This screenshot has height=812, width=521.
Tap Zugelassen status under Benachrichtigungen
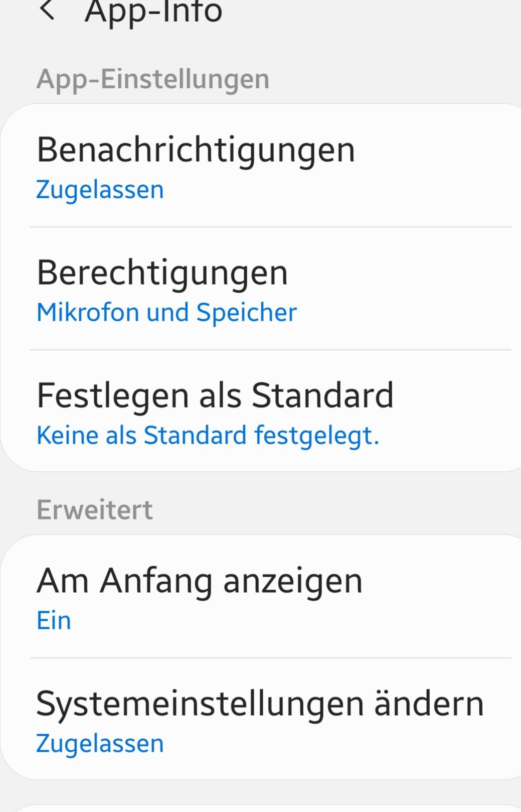100,190
